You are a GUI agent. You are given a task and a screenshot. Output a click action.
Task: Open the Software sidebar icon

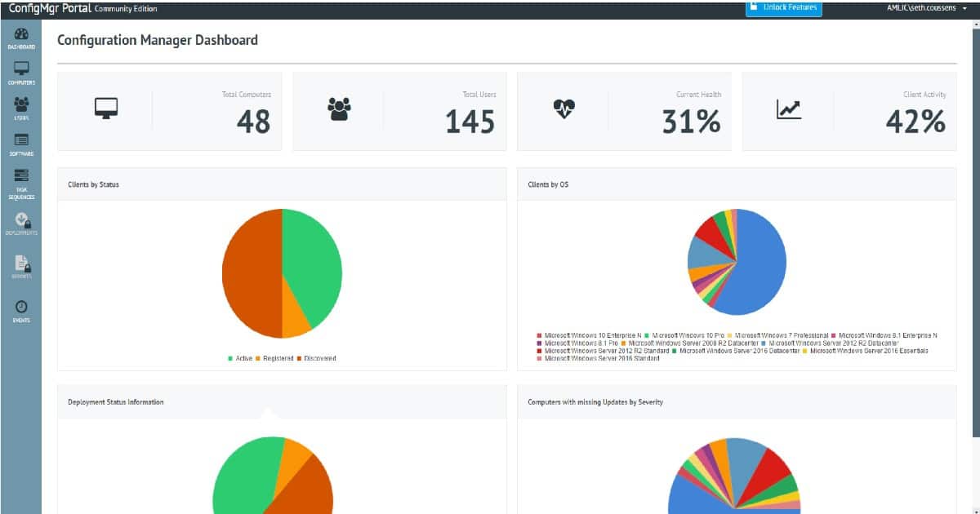21,144
